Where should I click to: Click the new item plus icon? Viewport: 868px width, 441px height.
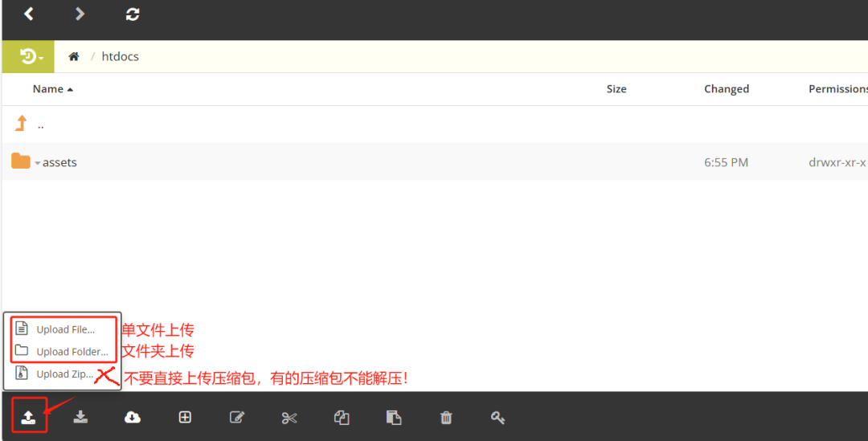185,417
